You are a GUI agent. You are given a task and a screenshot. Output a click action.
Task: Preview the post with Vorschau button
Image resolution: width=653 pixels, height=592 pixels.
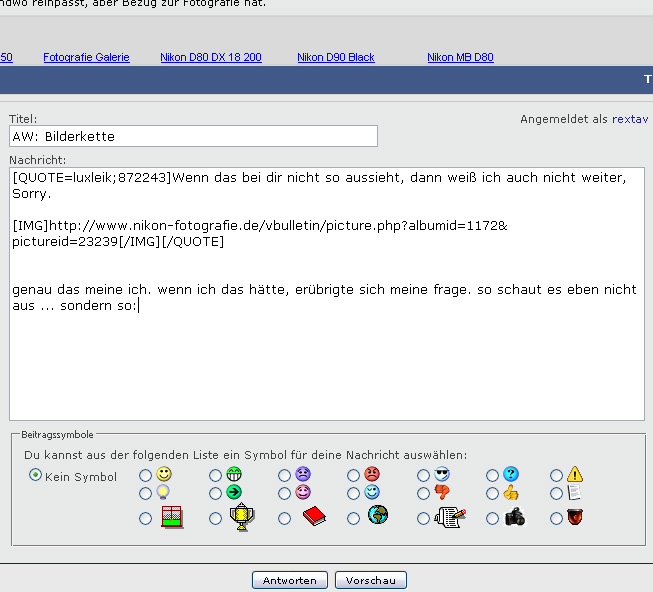(371, 580)
